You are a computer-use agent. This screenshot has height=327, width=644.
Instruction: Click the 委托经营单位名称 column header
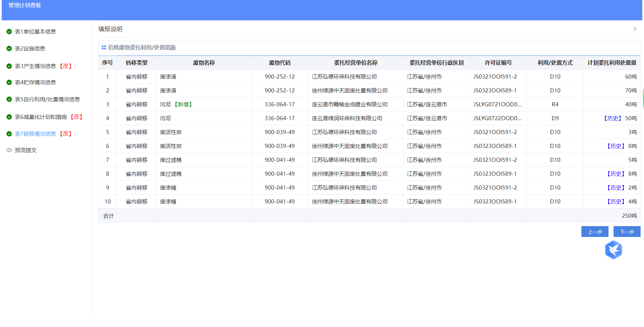pyautogui.click(x=355, y=63)
